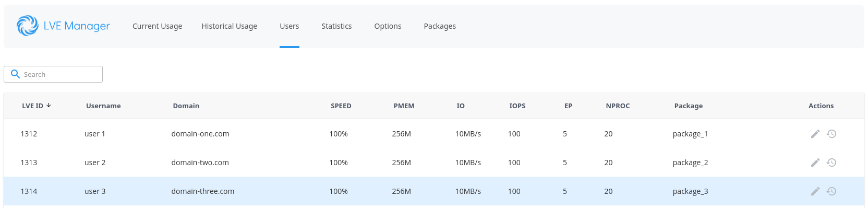Click the Username column header

point(103,106)
